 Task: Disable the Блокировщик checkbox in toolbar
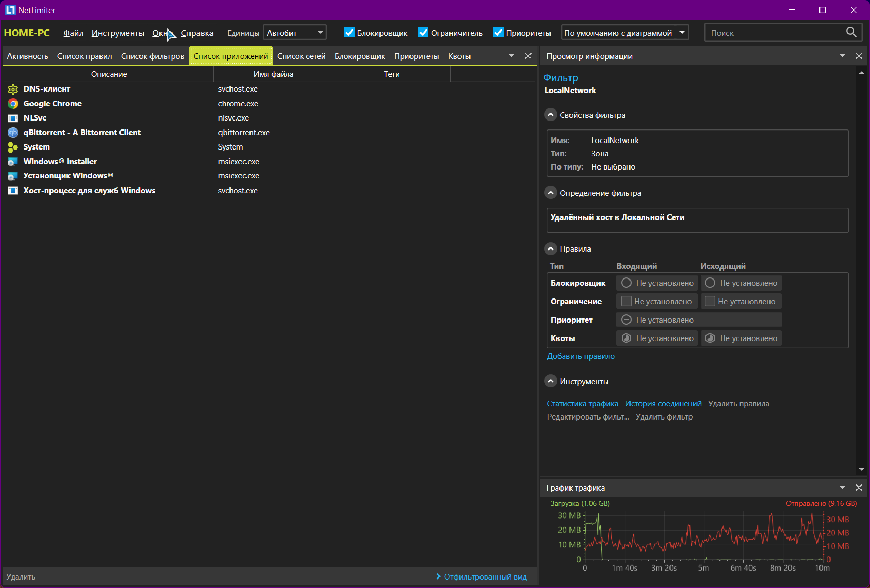click(349, 33)
